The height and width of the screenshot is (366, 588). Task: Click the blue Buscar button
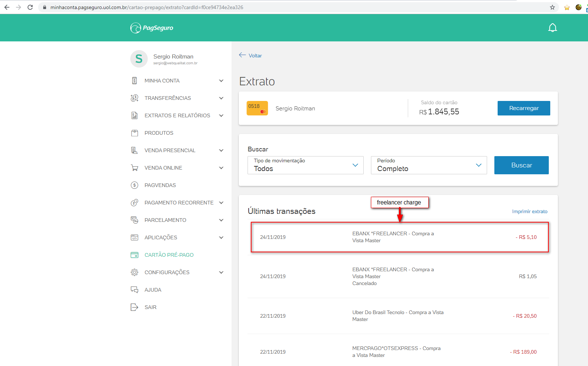click(521, 165)
